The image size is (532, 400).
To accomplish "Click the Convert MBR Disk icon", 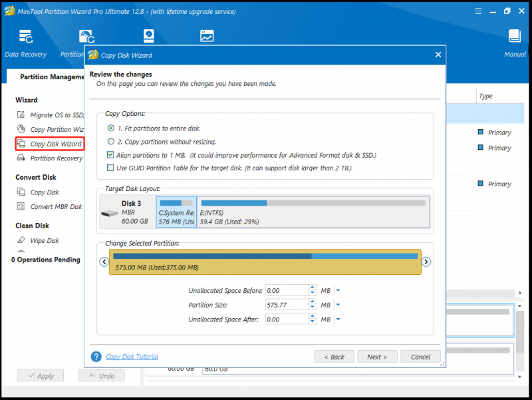I will tap(21, 206).
